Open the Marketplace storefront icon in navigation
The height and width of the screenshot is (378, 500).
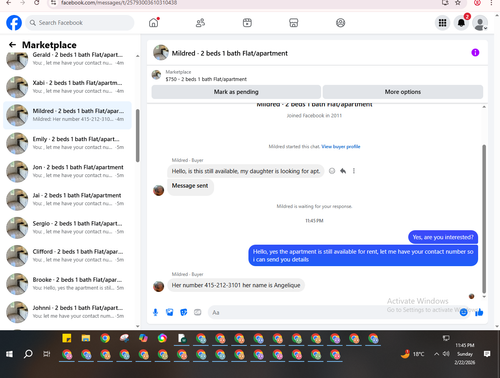(x=294, y=23)
